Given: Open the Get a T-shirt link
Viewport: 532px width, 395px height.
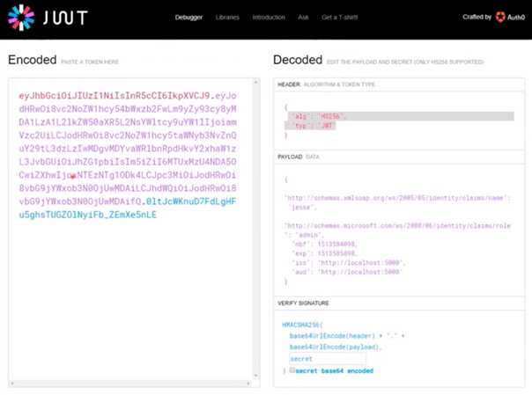Looking at the screenshot, I should coord(340,18).
